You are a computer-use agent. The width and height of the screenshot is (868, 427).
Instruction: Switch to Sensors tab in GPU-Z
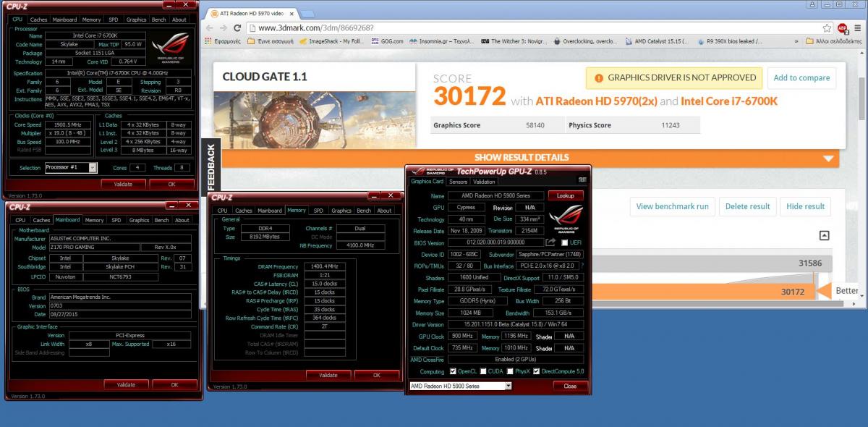click(x=459, y=182)
